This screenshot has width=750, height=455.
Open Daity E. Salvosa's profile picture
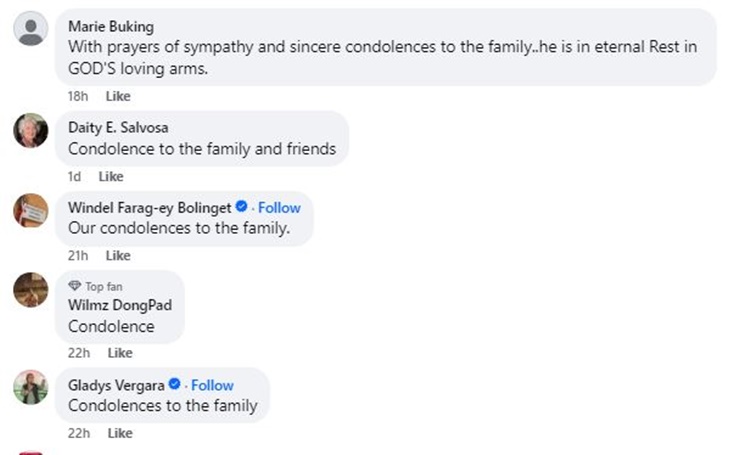pos(31,130)
